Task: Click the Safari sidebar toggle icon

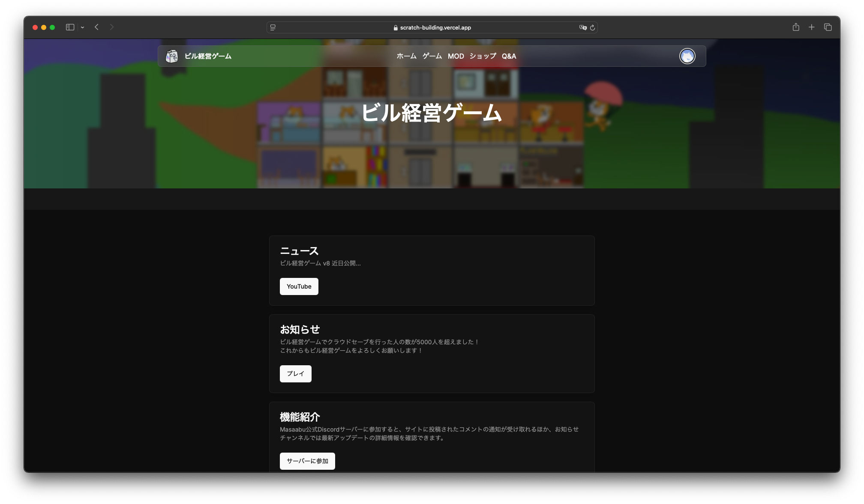Action: click(x=70, y=27)
